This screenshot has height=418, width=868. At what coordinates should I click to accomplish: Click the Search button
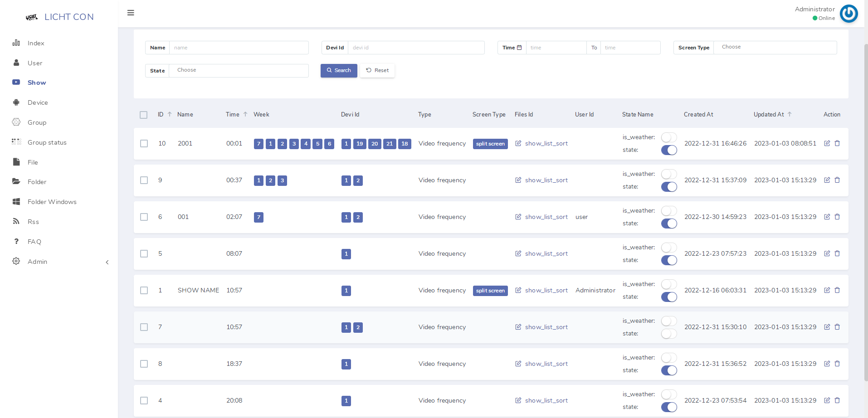click(x=339, y=70)
